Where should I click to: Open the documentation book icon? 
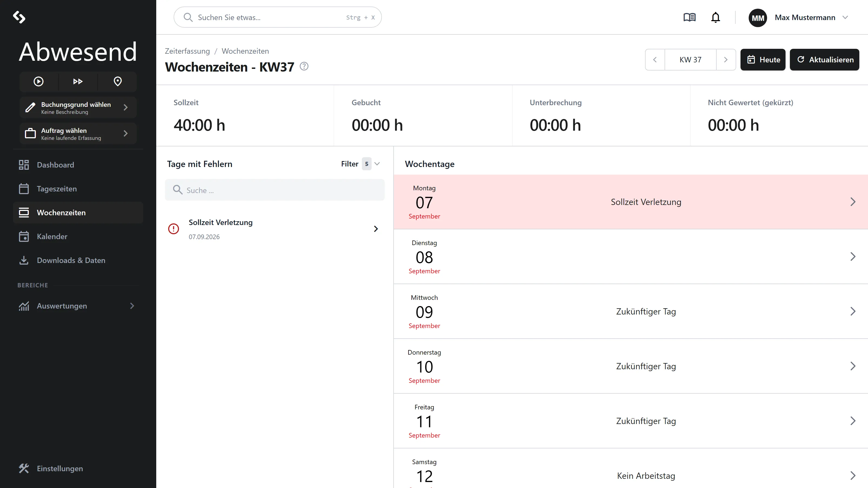pos(690,17)
